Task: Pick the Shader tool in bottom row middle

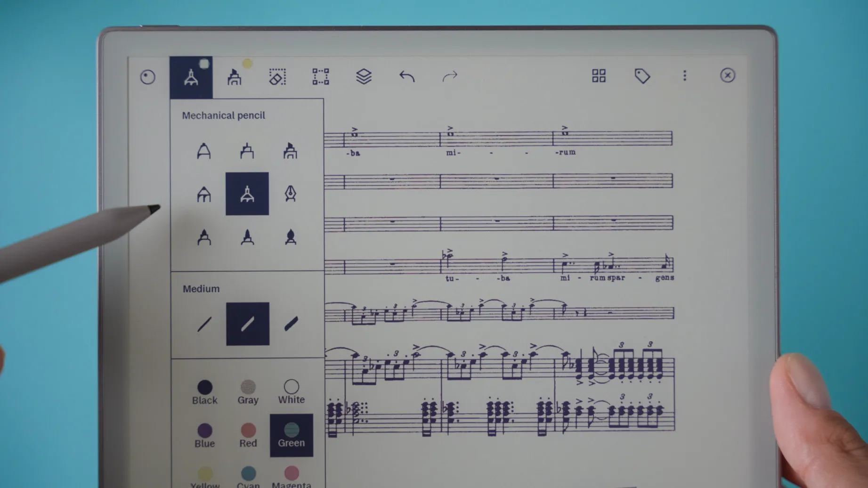Action: tap(248, 237)
